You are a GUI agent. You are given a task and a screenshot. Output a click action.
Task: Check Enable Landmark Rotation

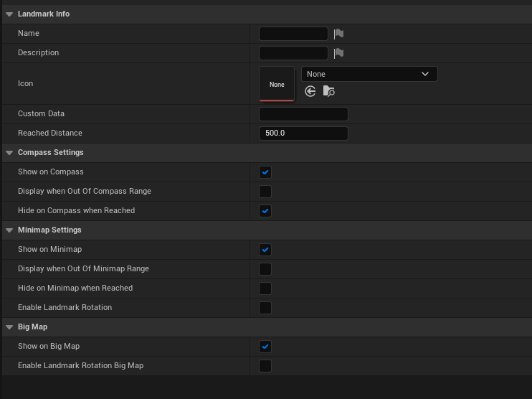(x=265, y=308)
